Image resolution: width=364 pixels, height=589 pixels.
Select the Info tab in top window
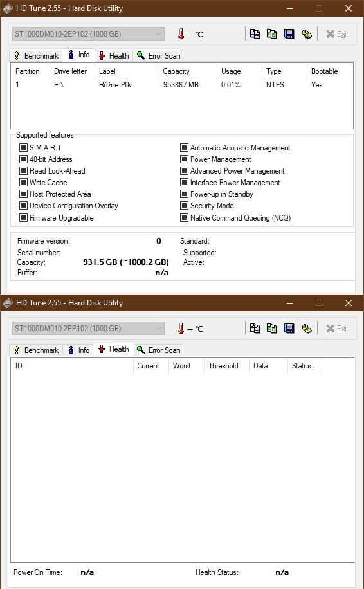tap(79, 55)
